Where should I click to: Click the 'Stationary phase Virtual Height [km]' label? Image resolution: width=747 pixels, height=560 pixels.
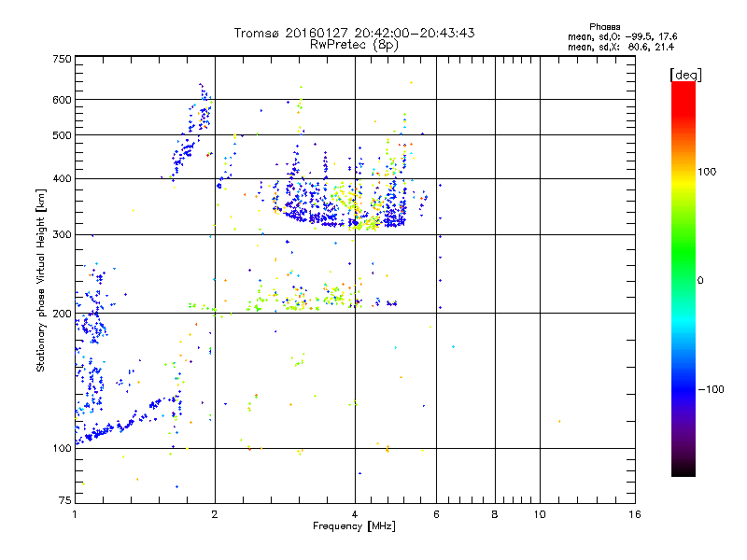[41, 280]
